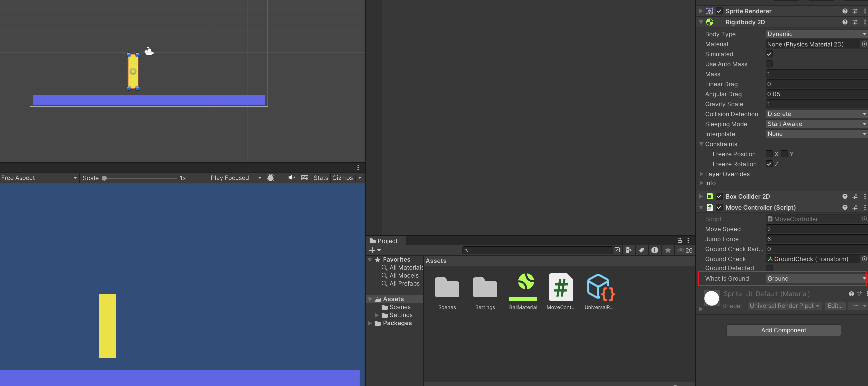Viewport: 868px width, 386px height.
Task: Open the material Shader dropdown
Action: click(x=785, y=306)
